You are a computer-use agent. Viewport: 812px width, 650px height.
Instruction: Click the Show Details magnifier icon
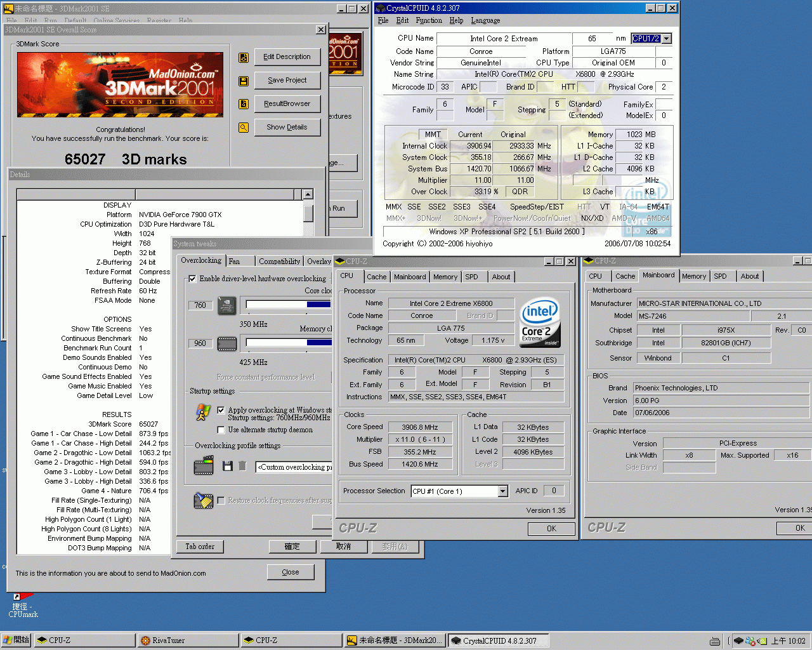click(x=244, y=128)
